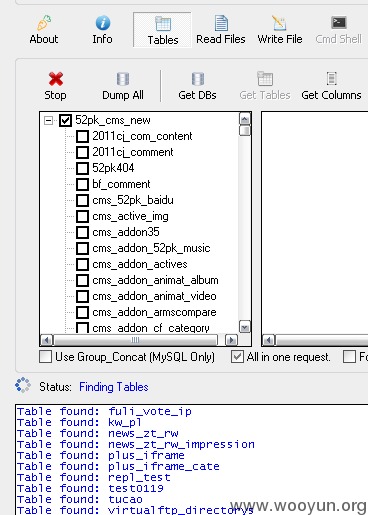Click the spinning status progress icon
Viewport: 368px width, 515px height.
click(x=23, y=385)
